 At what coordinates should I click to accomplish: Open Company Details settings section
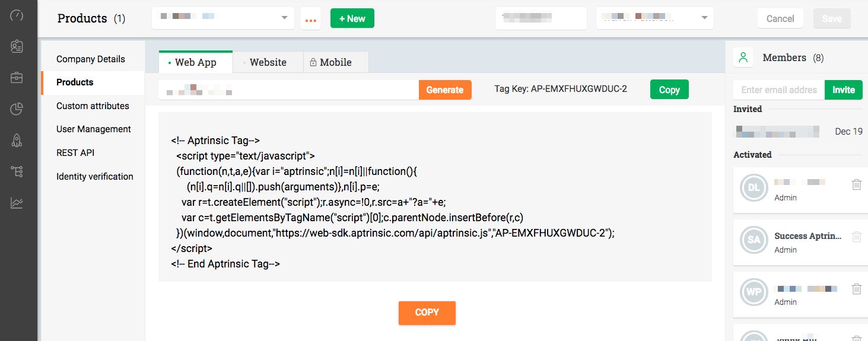point(91,59)
